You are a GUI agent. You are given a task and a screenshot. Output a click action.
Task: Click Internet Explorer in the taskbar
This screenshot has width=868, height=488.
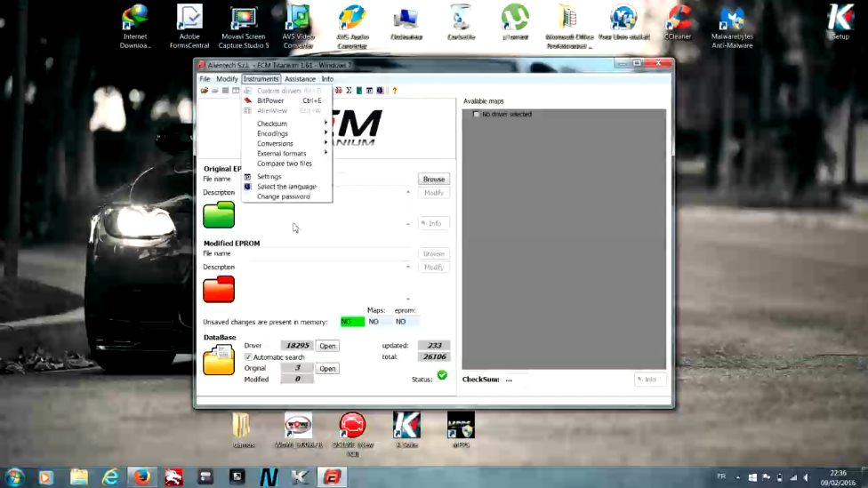pos(110,477)
